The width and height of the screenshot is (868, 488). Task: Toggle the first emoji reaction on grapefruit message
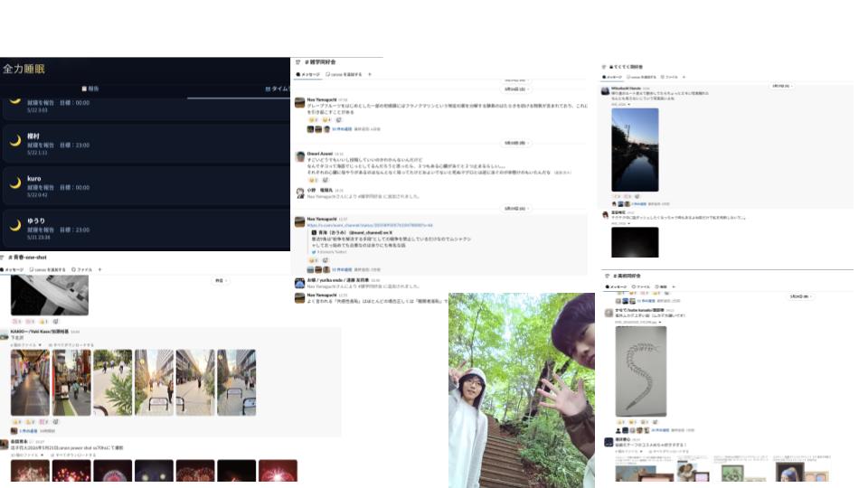(x=313, y=119)
